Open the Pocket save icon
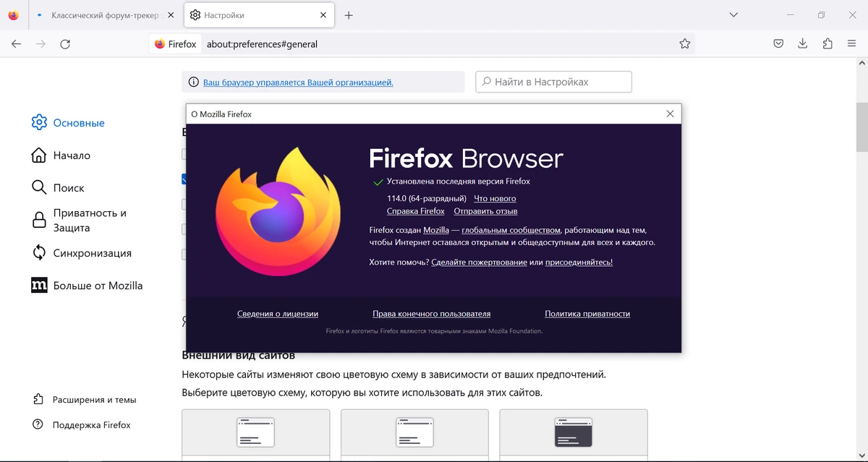Image resolution: width=868 pixels, height=462 pixels. (778, 44)
